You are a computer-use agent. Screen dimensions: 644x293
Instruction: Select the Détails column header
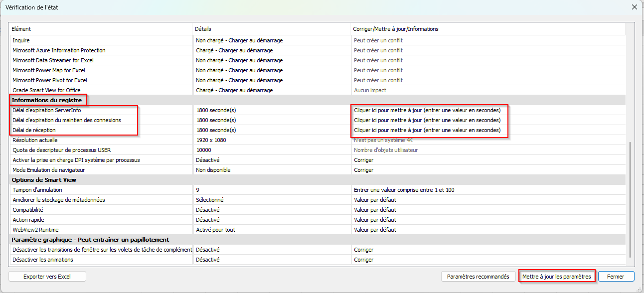pyautogui.click(x=271, y=29)
